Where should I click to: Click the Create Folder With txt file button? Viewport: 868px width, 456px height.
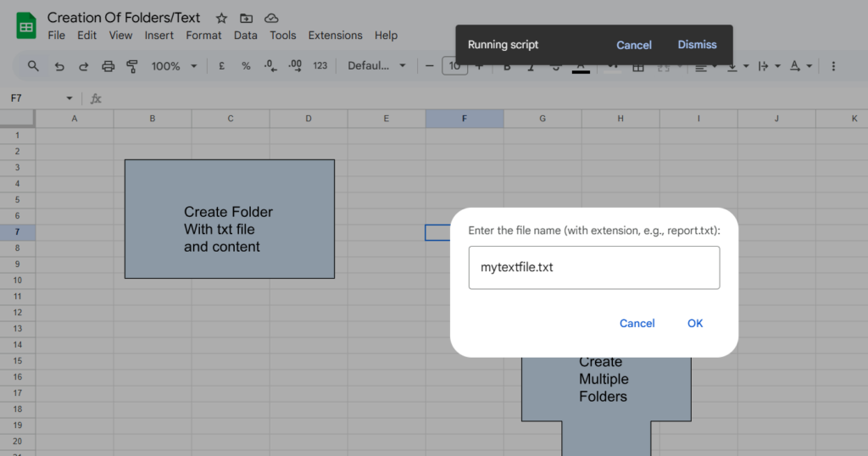[x=229, y=220]
